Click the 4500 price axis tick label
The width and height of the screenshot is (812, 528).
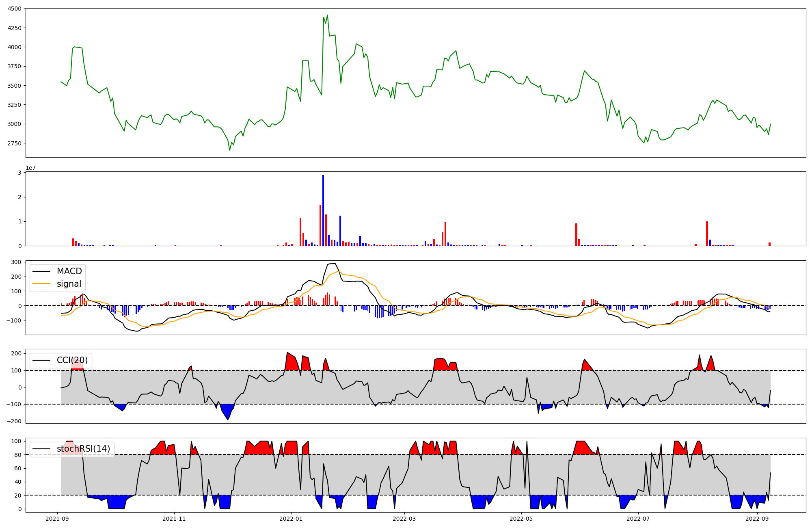point(14,9)
